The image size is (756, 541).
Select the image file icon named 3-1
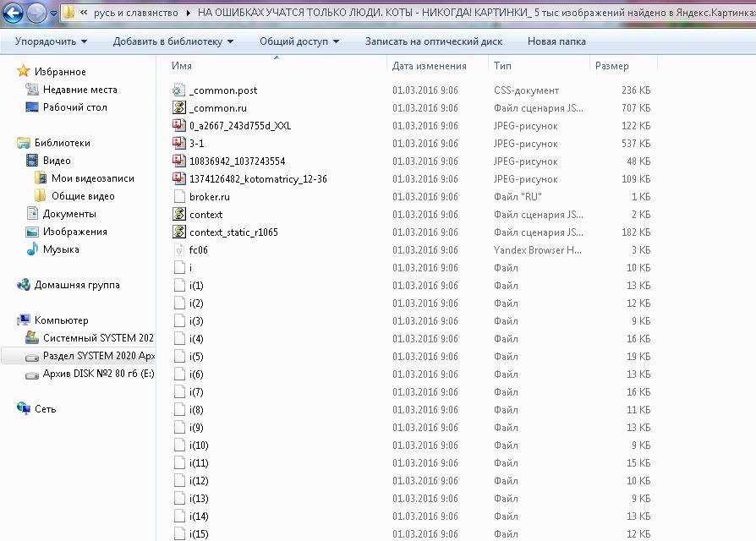click(179, 143)
